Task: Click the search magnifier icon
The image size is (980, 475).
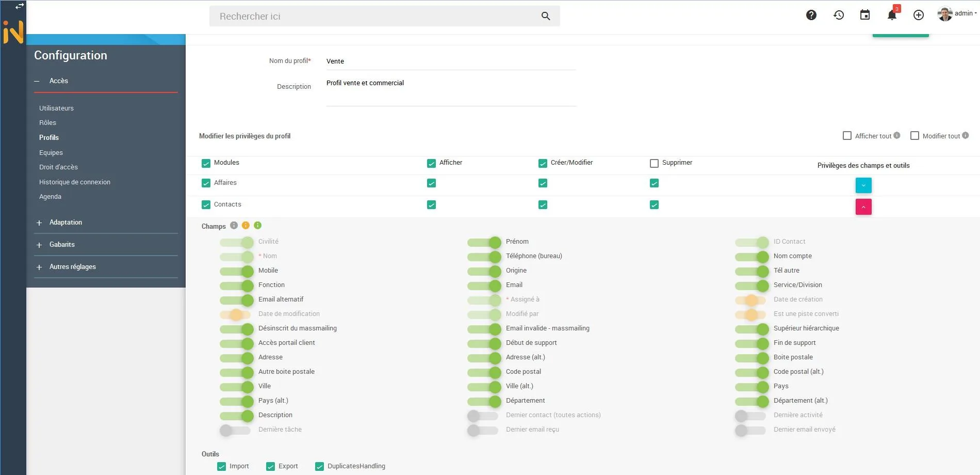Action: click(546, 16)
